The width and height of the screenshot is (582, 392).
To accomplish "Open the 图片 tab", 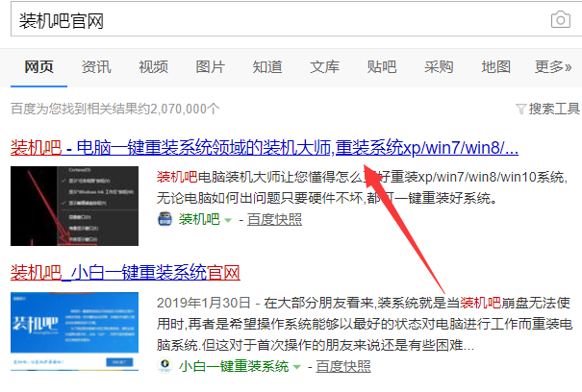I will 211,67.
